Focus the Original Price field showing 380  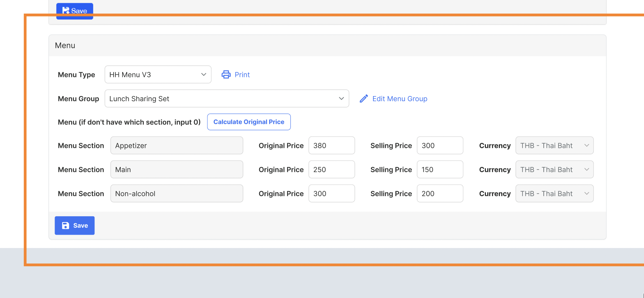point(331,145)
